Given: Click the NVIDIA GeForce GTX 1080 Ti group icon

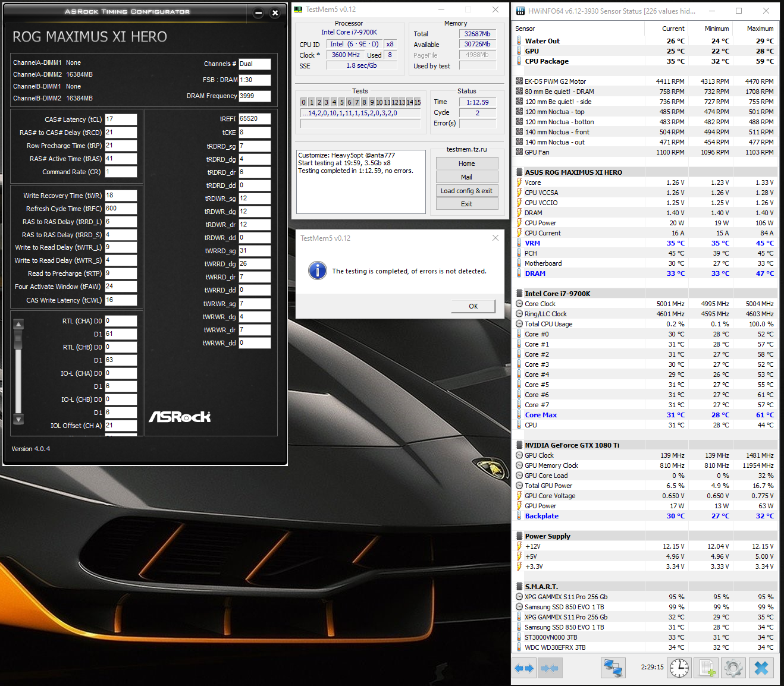Looking at the screenshot, I should tap(519, 445).
